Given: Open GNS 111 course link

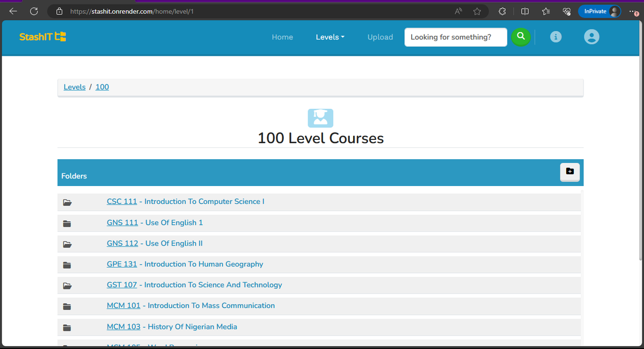Looking at the screenshot, I should 122,222.
